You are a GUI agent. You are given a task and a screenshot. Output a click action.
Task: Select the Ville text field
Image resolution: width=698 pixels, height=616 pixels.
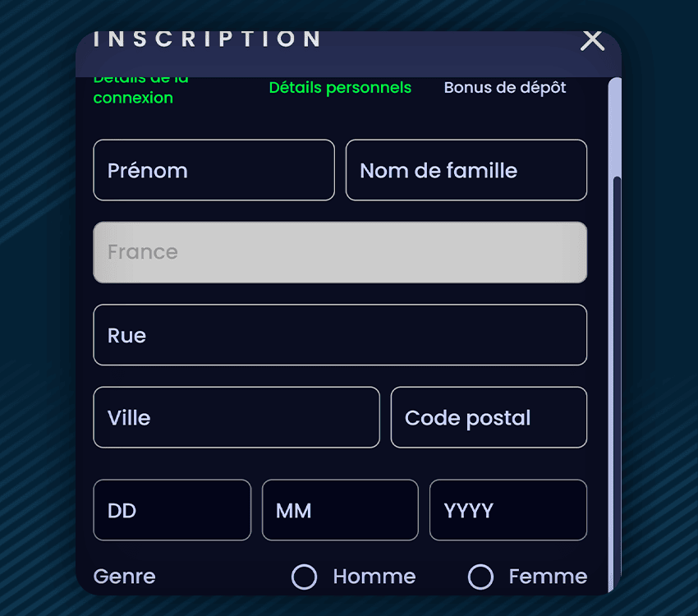(x=236, y=417)
